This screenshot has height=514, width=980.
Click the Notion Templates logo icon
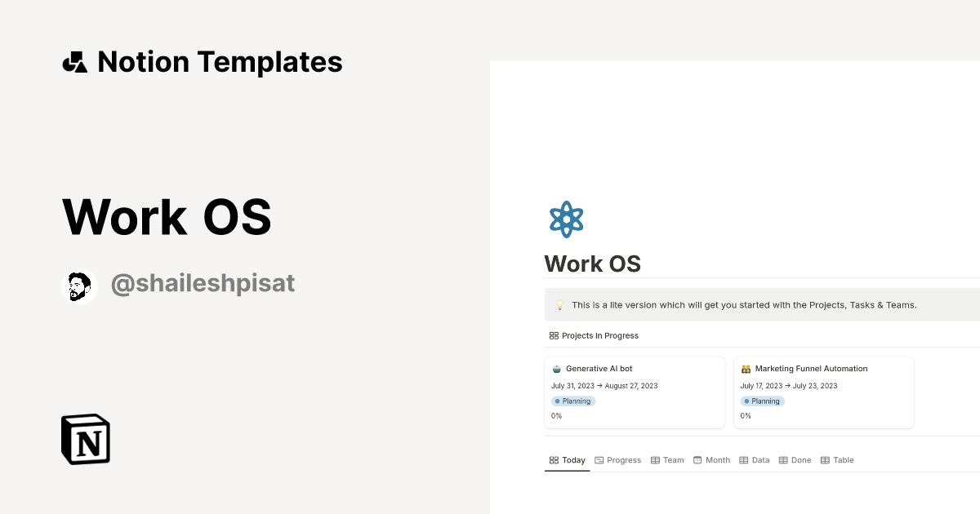point(75,61)
